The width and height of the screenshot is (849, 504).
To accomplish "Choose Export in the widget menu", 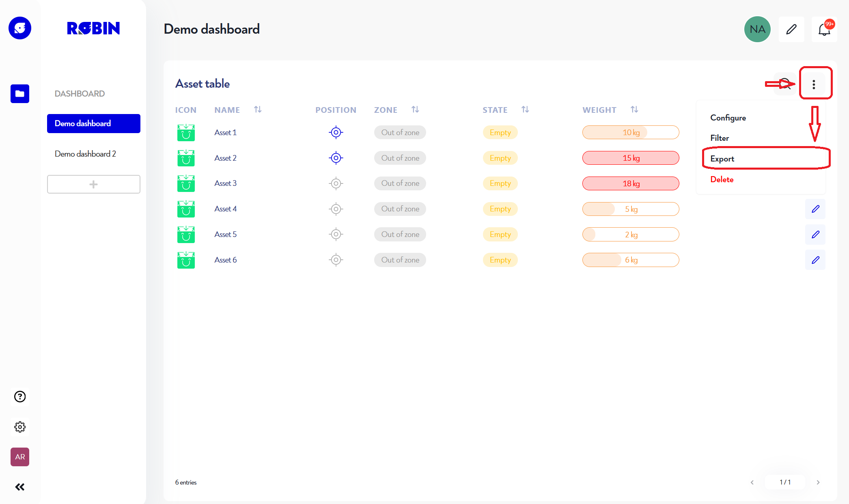I will coord(722,159).
